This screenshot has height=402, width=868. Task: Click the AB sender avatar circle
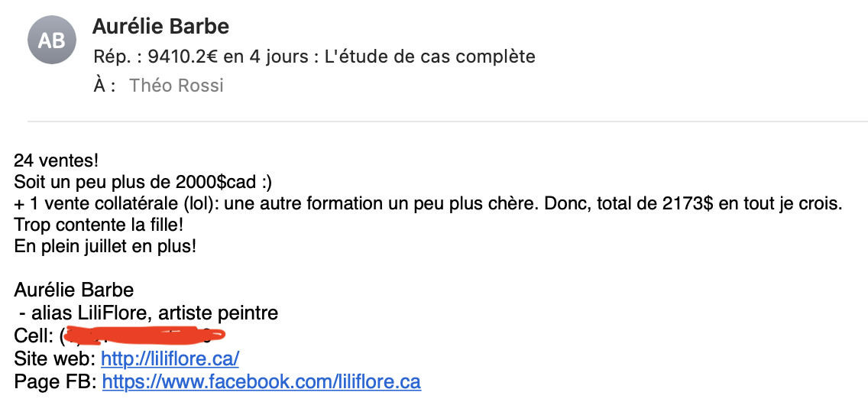51,40
